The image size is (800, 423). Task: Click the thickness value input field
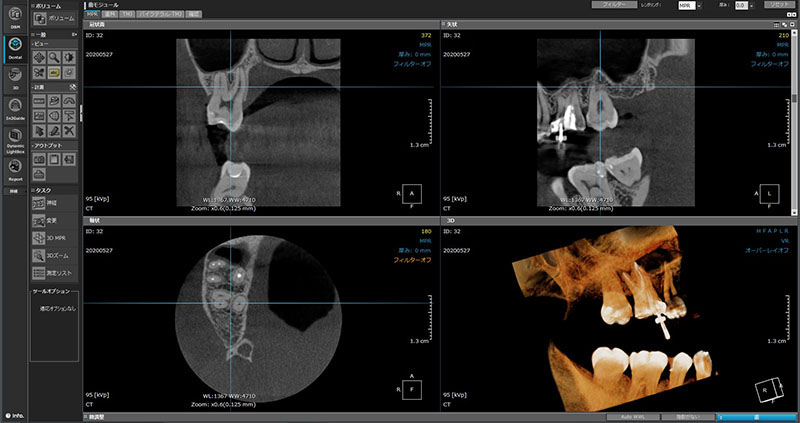tap(741, 5)
